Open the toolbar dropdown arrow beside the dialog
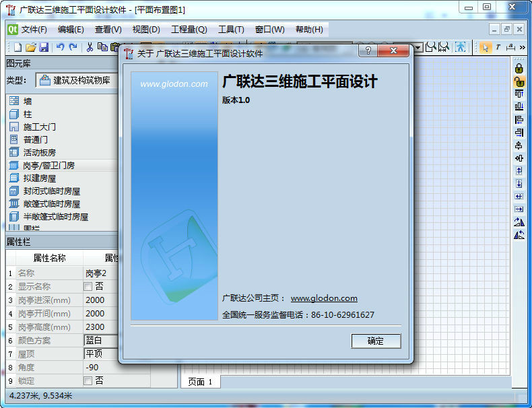Image resolution: width=532 pixels, height=408 pixels. (x=418, y=48)
